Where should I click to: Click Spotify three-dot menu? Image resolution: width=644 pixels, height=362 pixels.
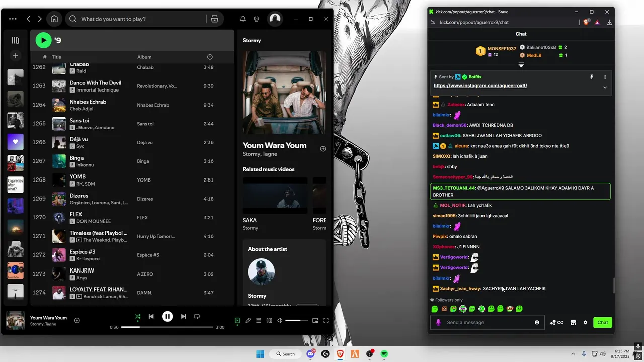13,19
